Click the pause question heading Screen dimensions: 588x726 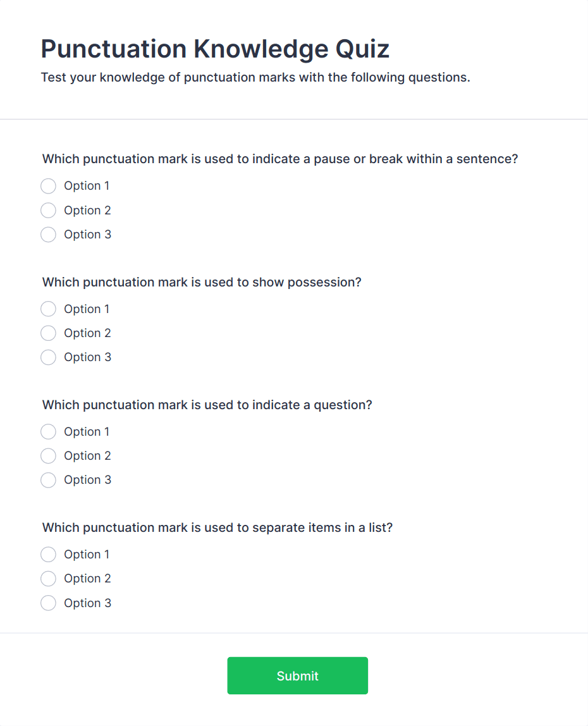click(x=279, y=159)
